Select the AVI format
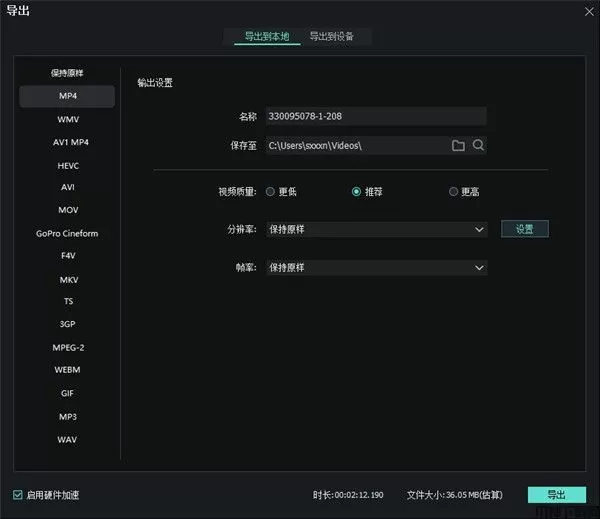 click(x=68, y=187)
